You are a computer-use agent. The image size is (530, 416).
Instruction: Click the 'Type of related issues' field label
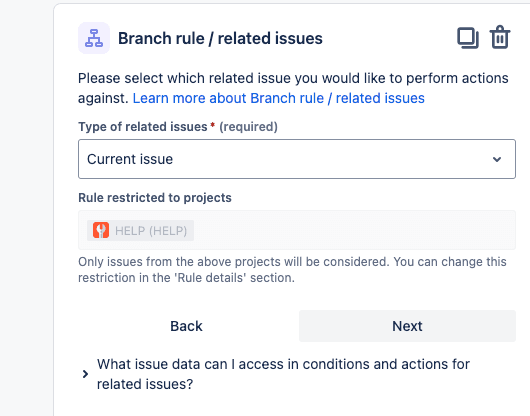[x=143, y=127]
